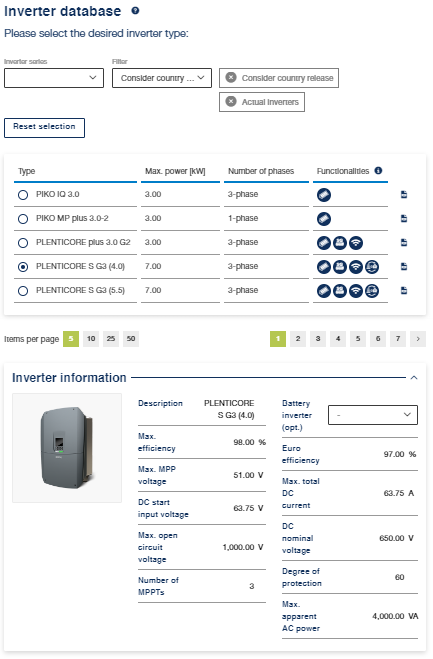Click the WiFi icon in PLENTICORE S G3 (4.0) row
Screen dimensions: 433x659
[x=356, y=266]
